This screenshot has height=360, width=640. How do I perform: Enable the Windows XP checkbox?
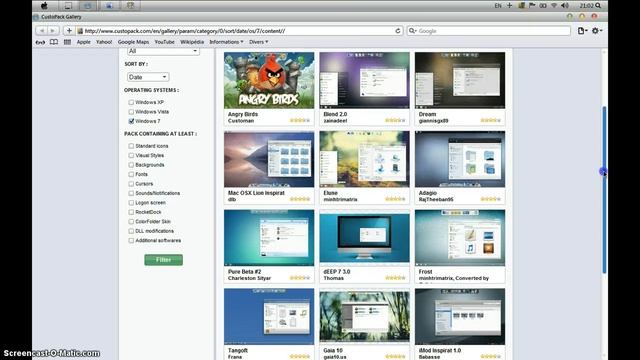[131, 102]
